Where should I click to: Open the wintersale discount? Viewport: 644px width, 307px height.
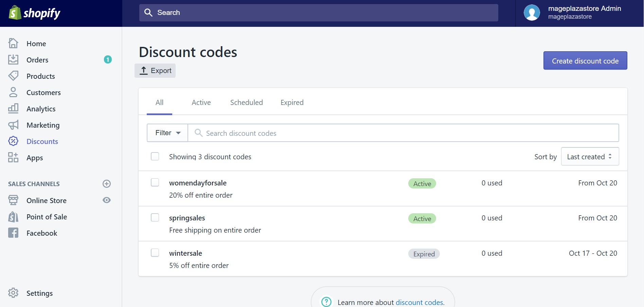point(185,253)
